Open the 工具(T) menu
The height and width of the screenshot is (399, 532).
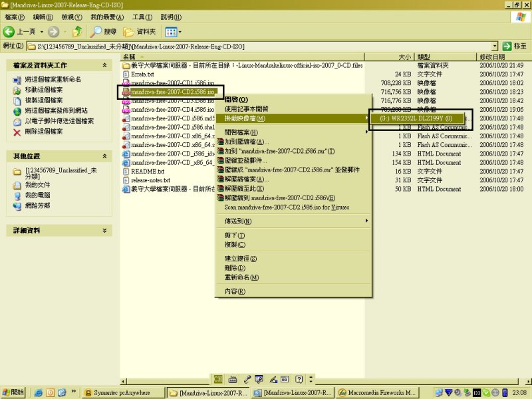point(142,17)
